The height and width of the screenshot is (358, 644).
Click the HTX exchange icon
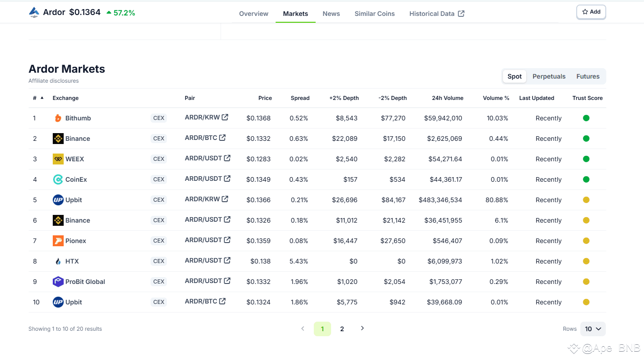[58, 261]
